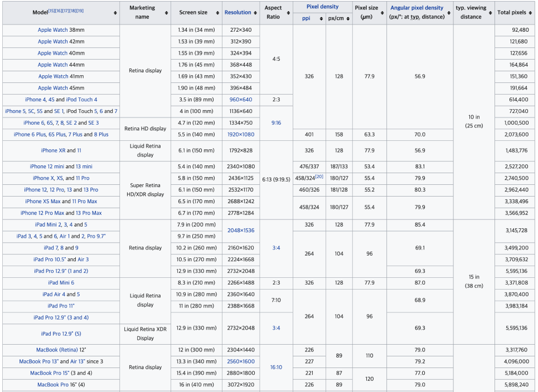Sort by Angular pixel density arrows
The height and width of the screenshot is (392, 538).
pyautogui.click(x=449, y=13)
